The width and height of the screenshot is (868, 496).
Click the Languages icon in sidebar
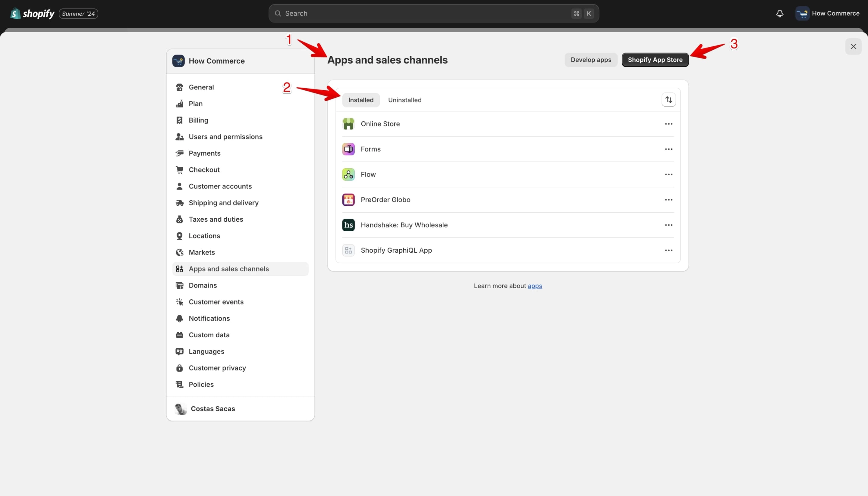tap(179, 351)
